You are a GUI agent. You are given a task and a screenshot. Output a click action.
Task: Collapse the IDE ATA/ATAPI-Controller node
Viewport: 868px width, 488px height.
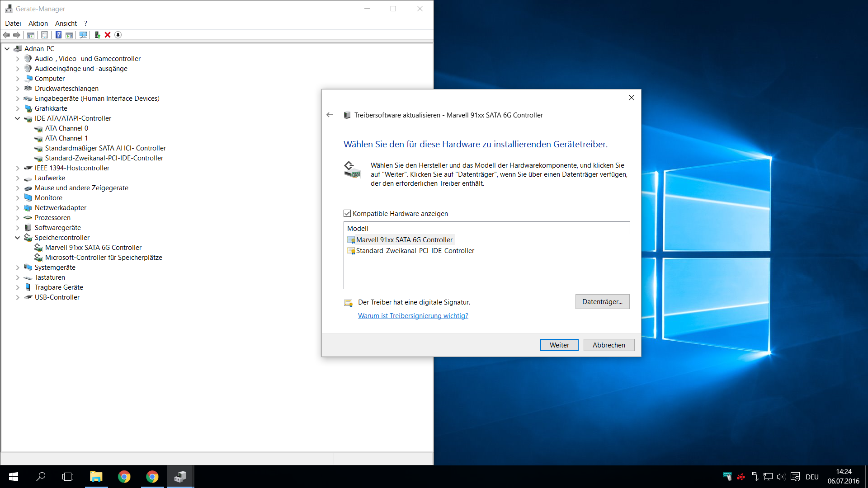18,118
